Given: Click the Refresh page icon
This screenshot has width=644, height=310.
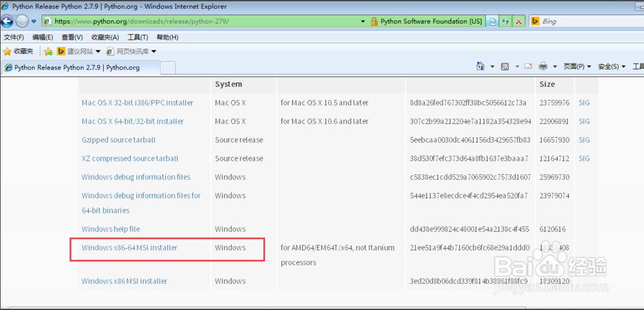Looking at the screenshot, I should 505,21.
